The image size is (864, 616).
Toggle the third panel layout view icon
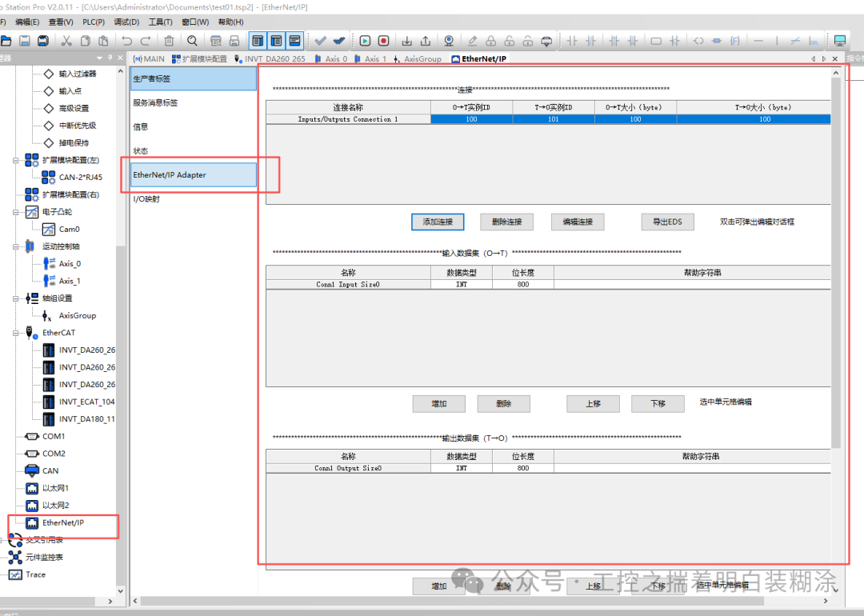tap(294, 41)
